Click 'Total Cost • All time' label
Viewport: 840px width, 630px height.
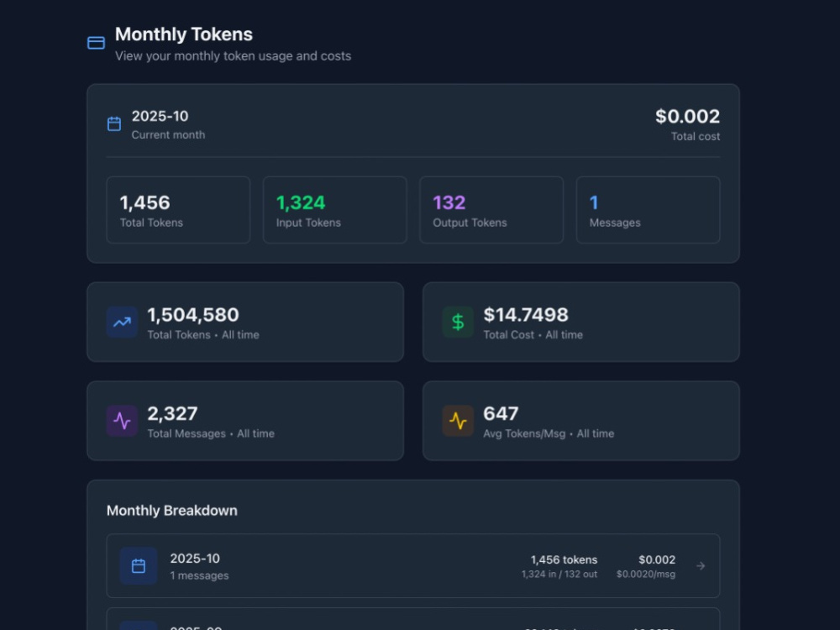tap(533, 335)
